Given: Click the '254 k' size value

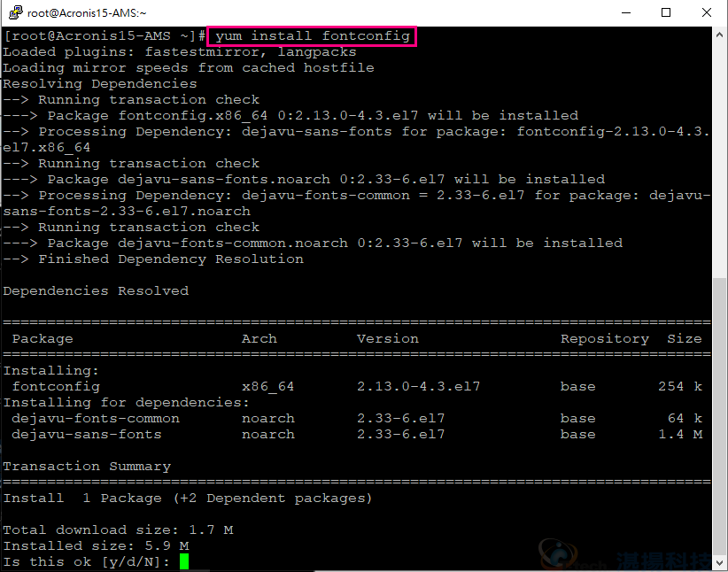Looking at the screenshot, I should click(x=679, y=386).
